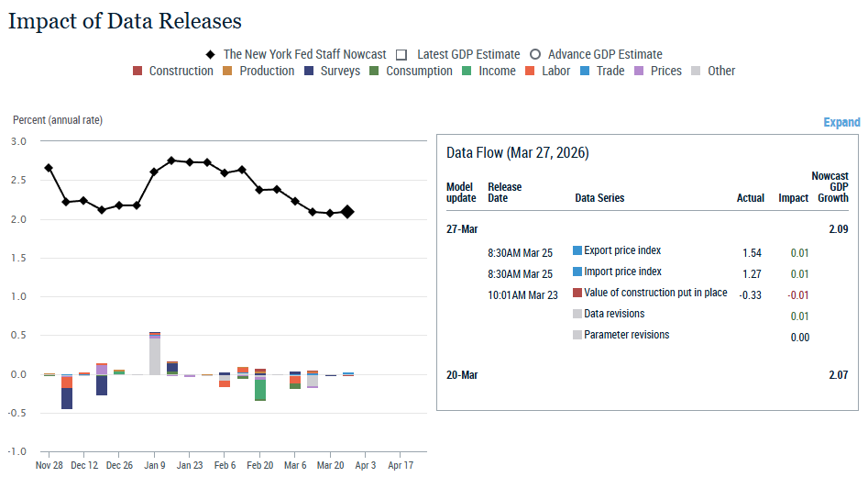The width and height of the screenshot is (868, 477).
Task: Click the tall gray Jan 9 impact bar
Action: (x=155, y=356)
